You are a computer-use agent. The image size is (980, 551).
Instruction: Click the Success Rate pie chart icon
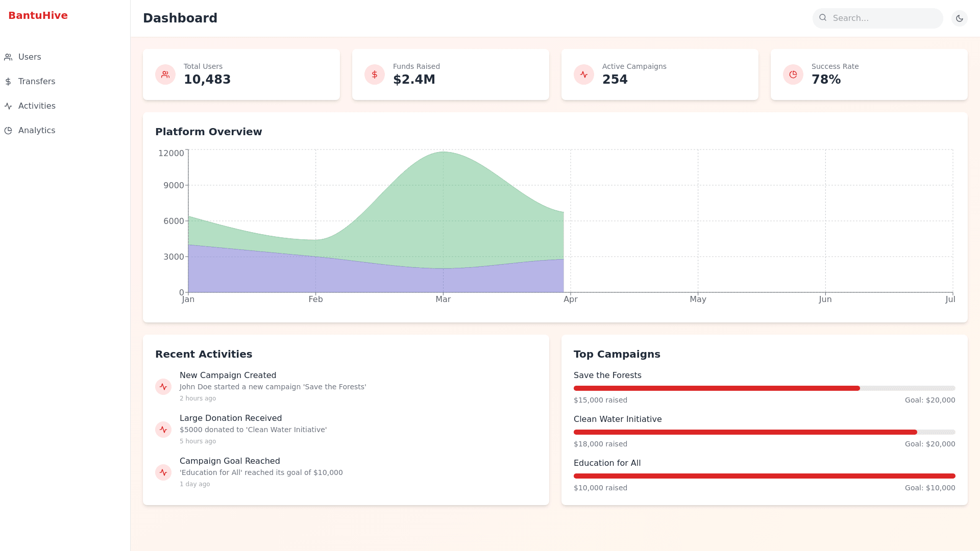(x=793, y=74)
